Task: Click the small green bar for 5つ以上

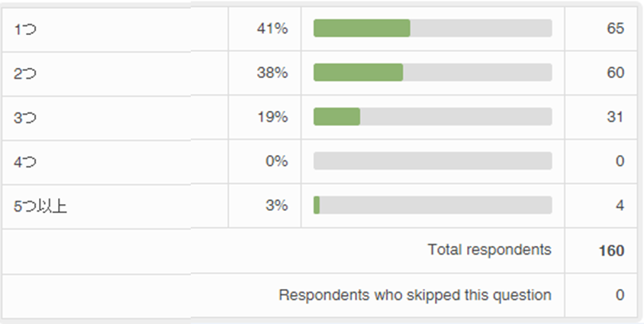Action: point(317,206)
